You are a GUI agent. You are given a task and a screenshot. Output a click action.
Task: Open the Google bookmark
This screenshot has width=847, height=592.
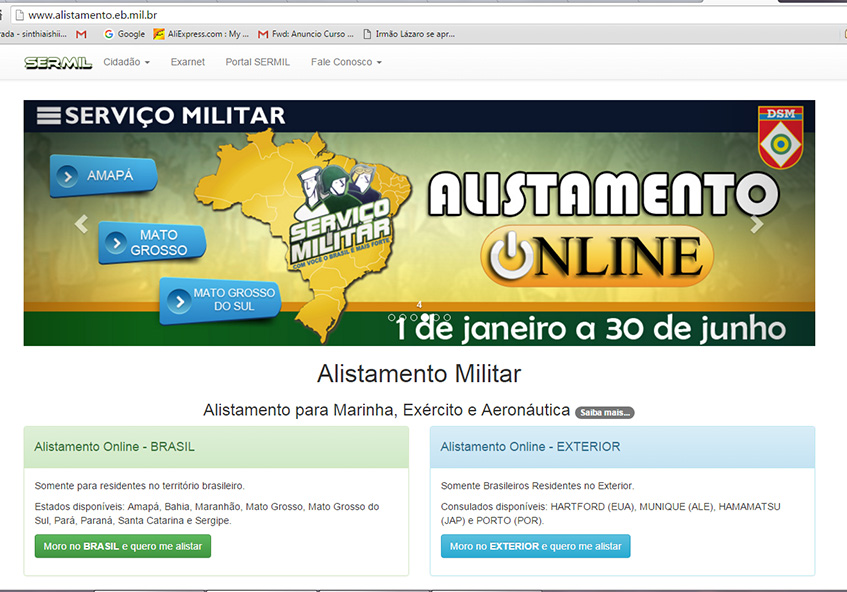tap(124, 34)
